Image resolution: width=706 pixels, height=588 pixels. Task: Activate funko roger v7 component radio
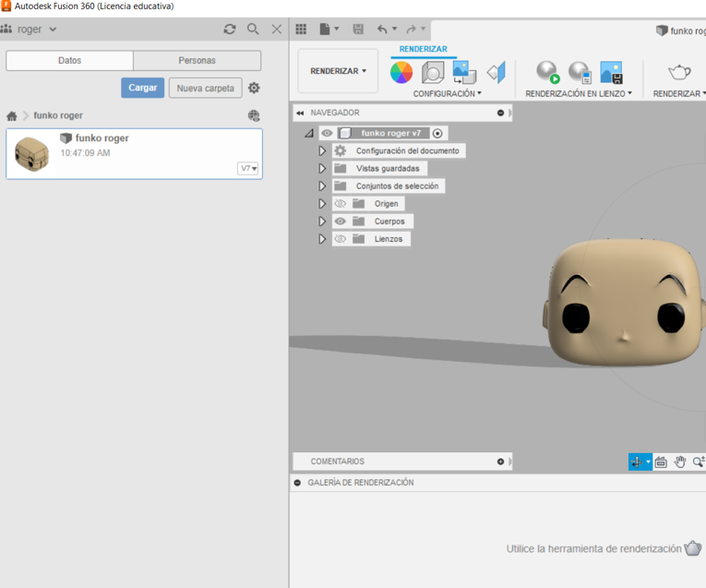[x=437, y=133]
